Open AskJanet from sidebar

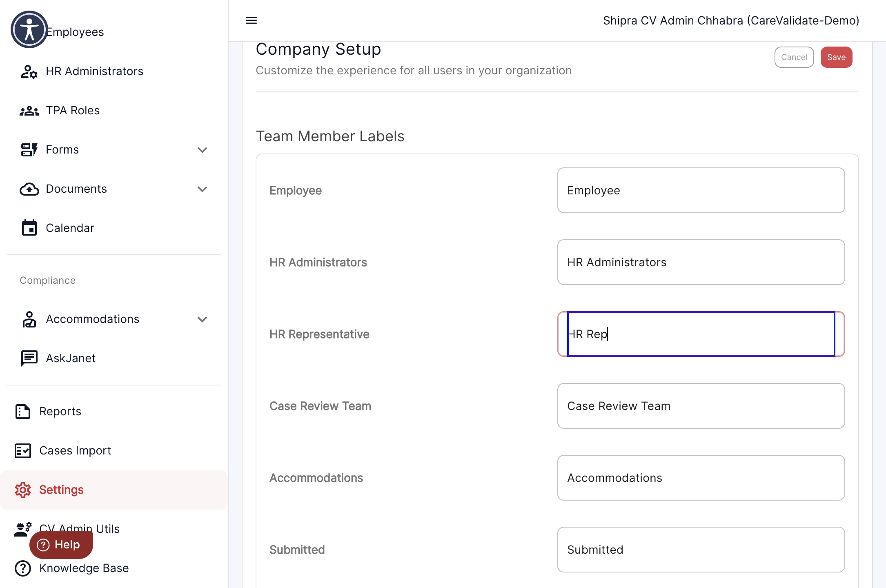tap(71, 359)
